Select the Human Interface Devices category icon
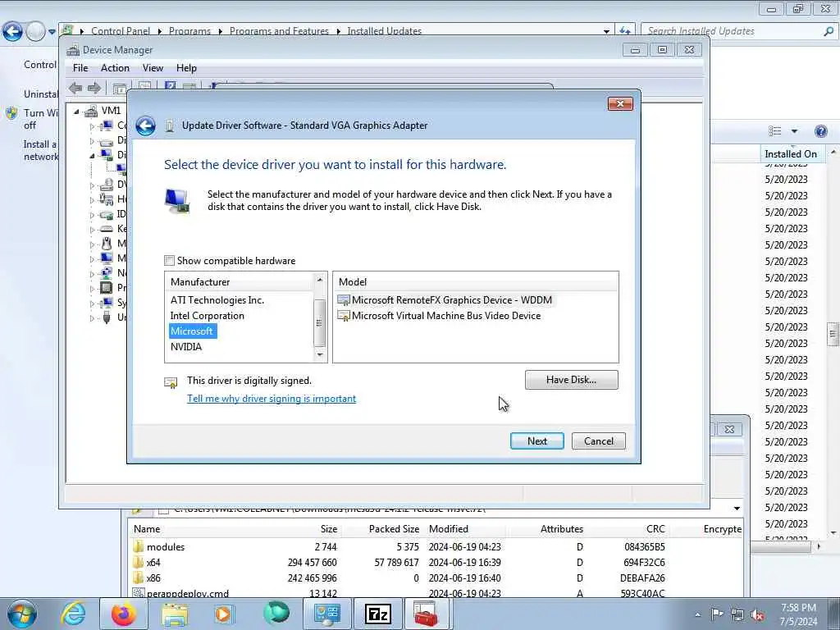The image size is (840, 630). coord(107,199)
